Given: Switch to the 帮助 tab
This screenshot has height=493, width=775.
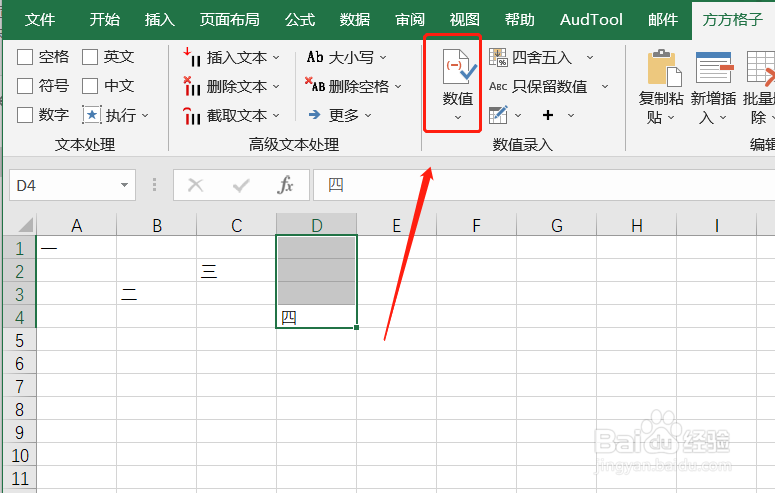Looking at the screenshot, I should point(519,20).
